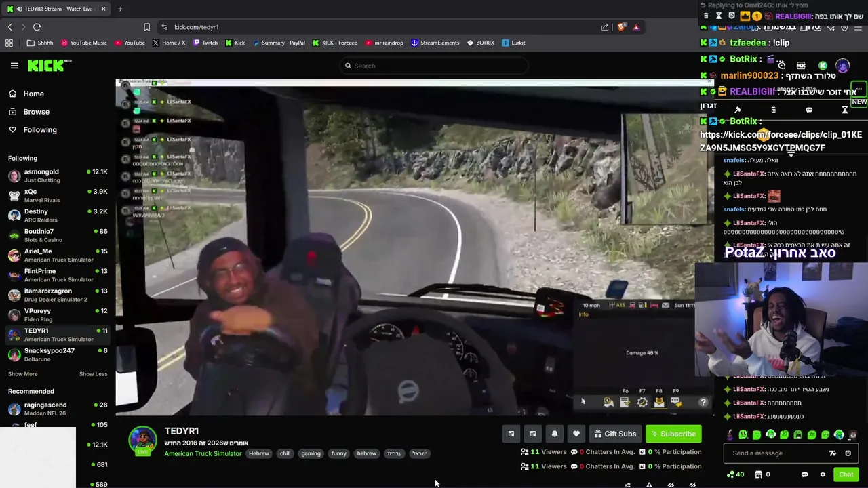
Task: Open xQc's channel in Following list
Action: [58, 195]
